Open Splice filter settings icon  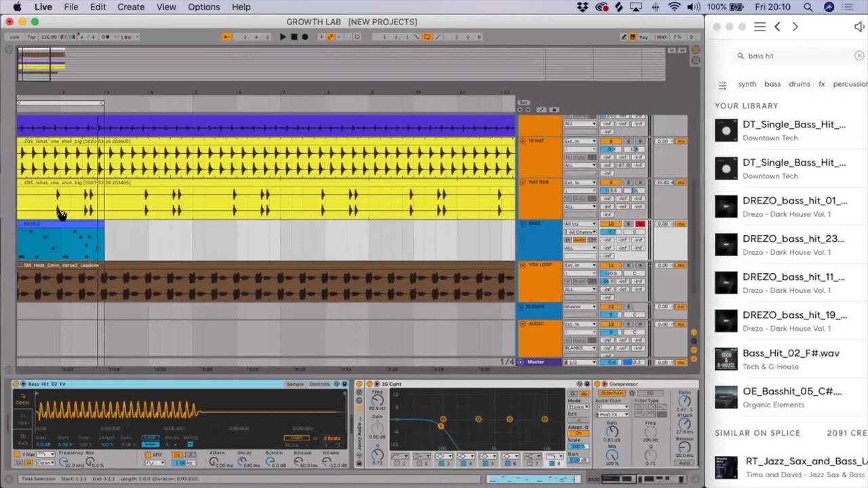click(x=722, y=85)
